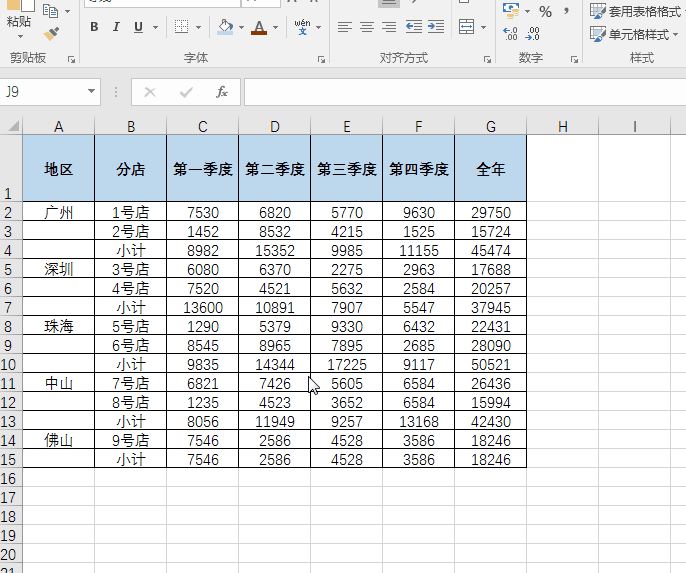The image size is (686, 573).
Task: Select cell with 3号店
Action: [x=130, y=269]
